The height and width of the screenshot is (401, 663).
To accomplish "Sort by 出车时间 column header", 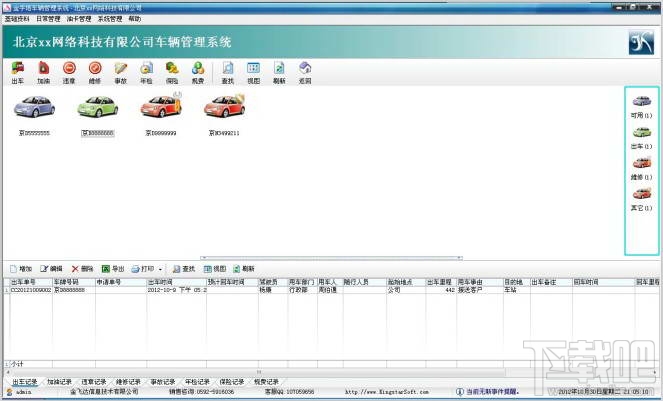I will (x=176, y=282).
